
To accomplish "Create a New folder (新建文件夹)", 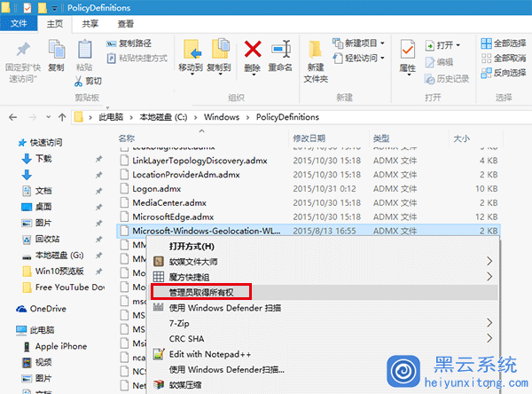I will (316, 61).
